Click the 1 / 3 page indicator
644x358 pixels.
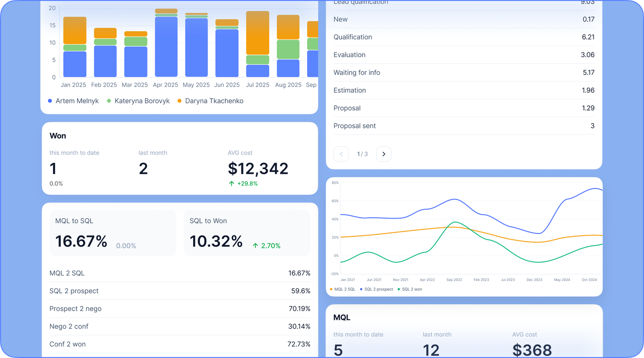362,154
